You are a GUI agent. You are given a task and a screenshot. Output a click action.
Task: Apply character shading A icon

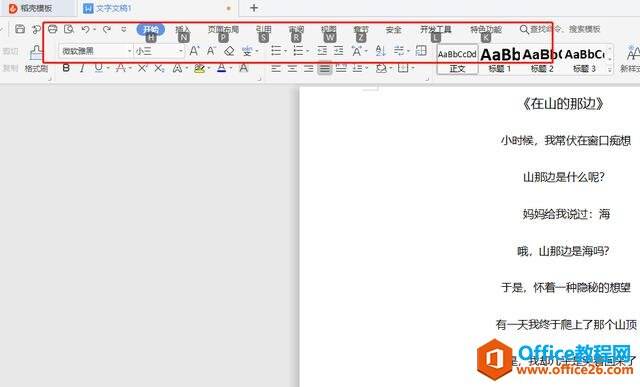click(x=244, y=68)
